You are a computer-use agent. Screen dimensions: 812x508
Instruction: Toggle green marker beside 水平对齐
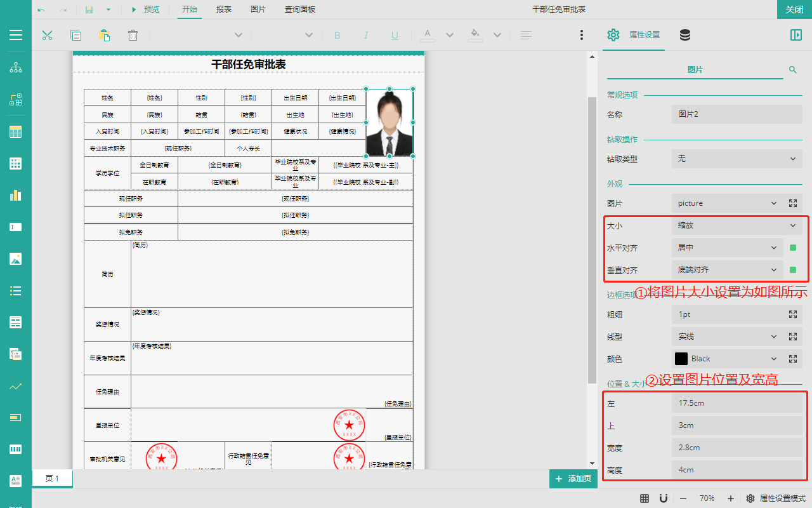pos(793,248)
